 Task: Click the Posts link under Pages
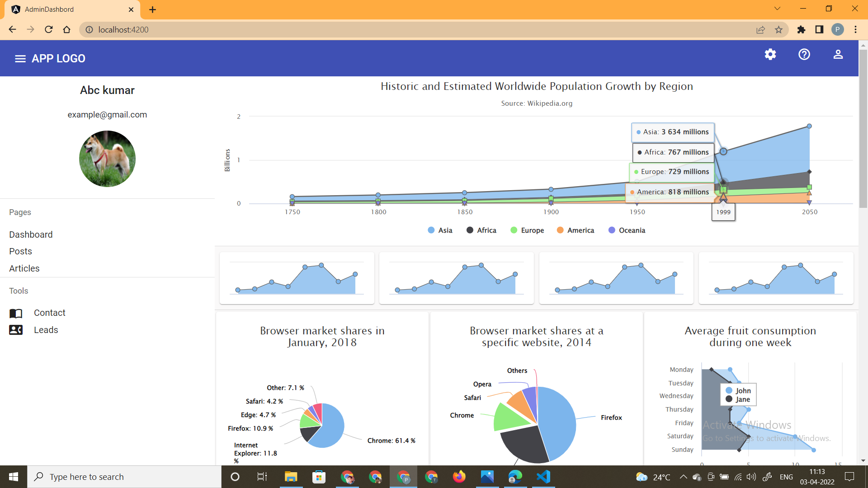pyautogui.click(x=20, y=251)
